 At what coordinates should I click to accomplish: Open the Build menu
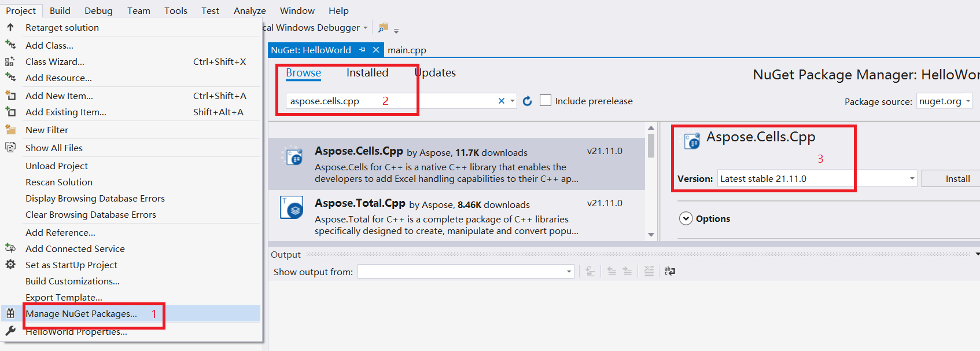pos(60,10)
